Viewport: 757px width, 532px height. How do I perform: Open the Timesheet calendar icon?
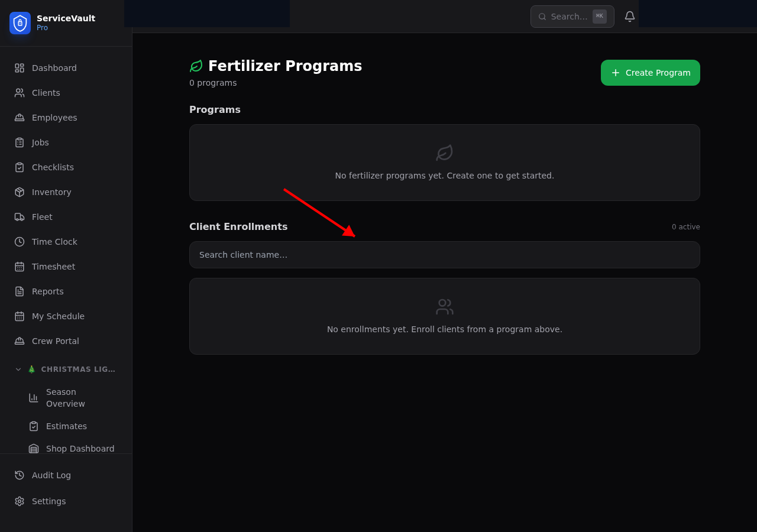(20, 266)
